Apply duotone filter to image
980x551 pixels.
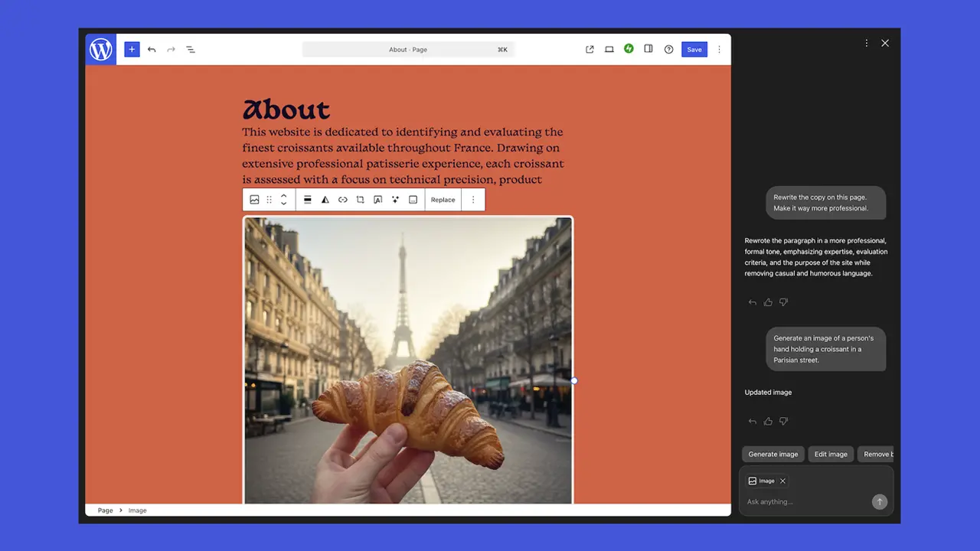[x=325, y=200]
